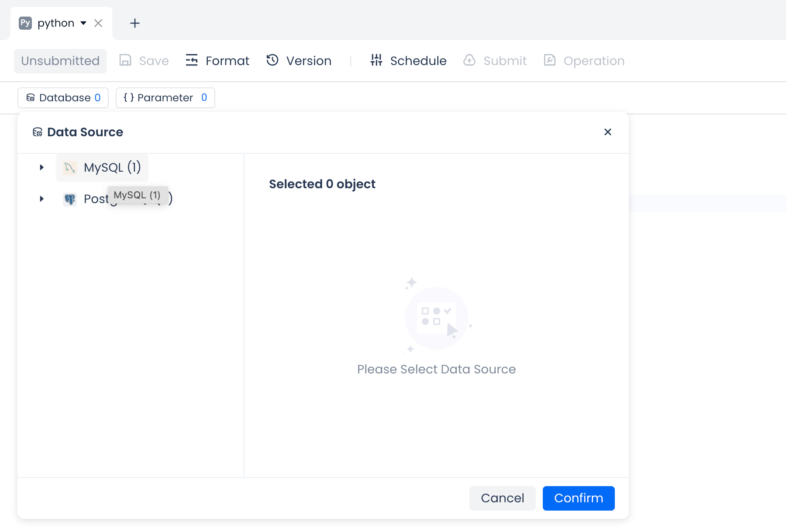Open the Database selector button
Screen dimensions: 786x532
63,97
